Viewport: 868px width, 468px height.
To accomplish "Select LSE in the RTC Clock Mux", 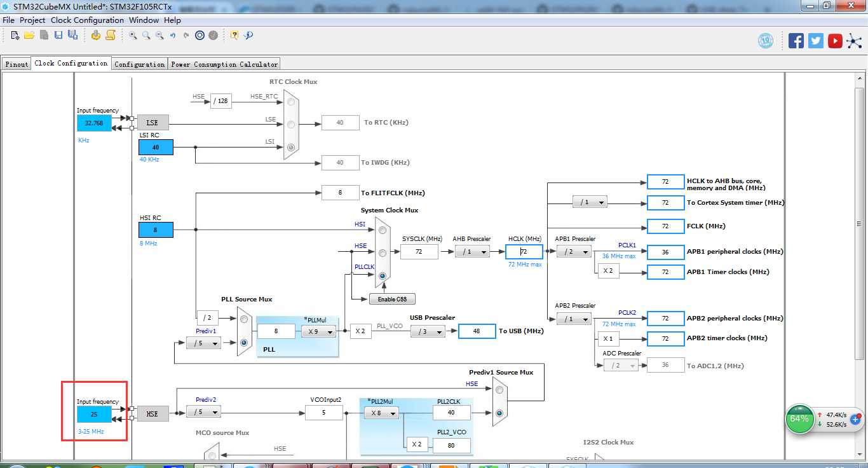I will [291, 125].
